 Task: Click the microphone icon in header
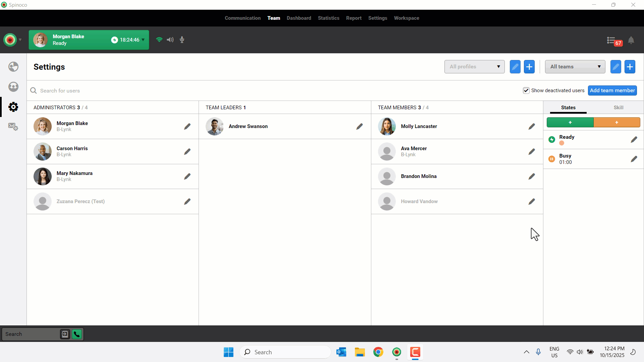[x=182, y=40]
